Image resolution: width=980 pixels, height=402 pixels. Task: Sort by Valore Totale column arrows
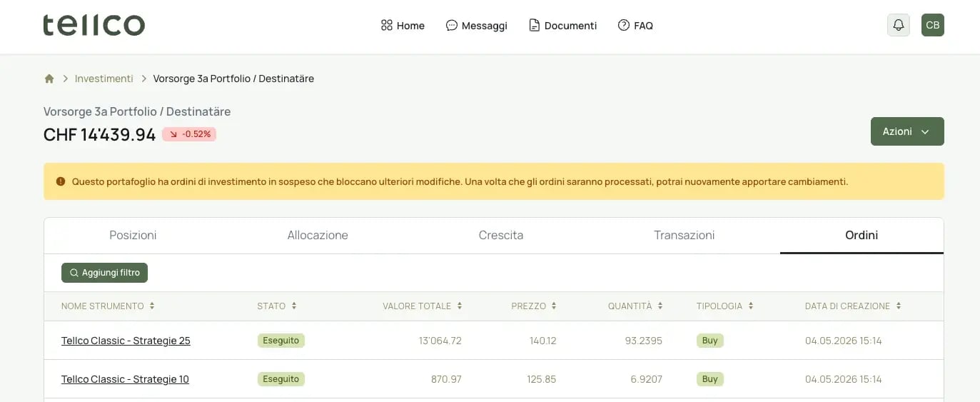460,306
